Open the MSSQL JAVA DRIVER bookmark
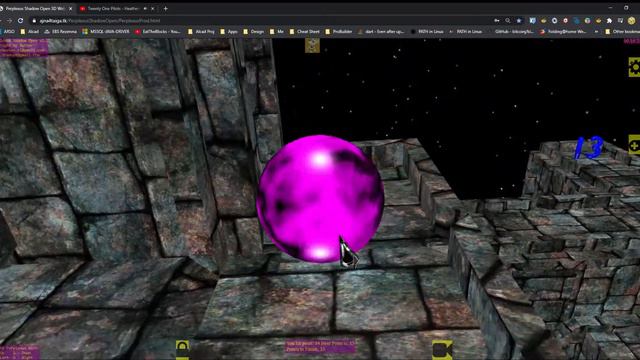This screenshot has height=360, width=640. click(x=105, y=31)
